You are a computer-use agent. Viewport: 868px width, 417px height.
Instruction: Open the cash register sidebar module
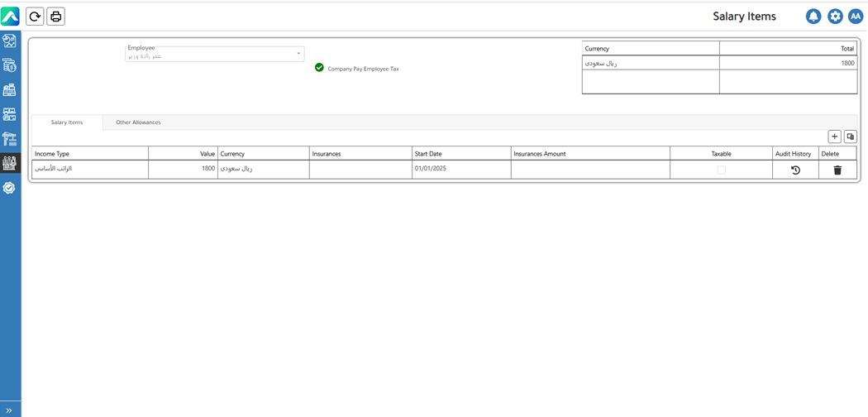[x=10, y=89]
